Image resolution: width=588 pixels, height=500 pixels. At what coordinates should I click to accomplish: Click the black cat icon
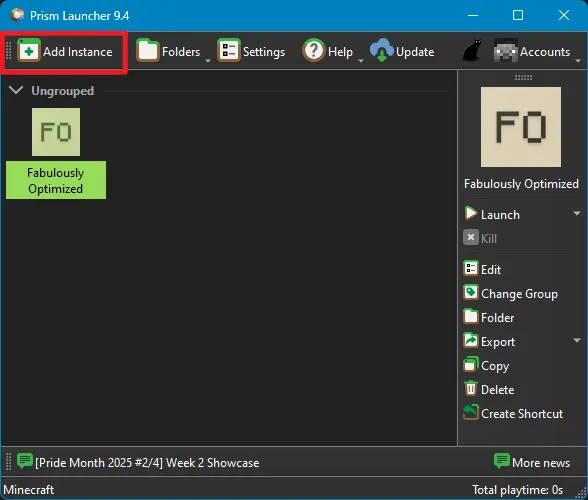pos(472,50)
